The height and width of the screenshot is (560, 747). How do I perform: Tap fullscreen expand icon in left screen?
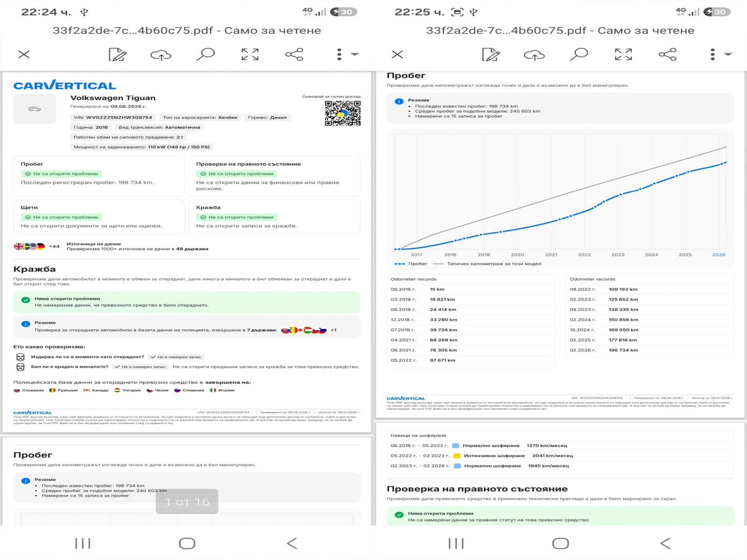tap(250, 54)
